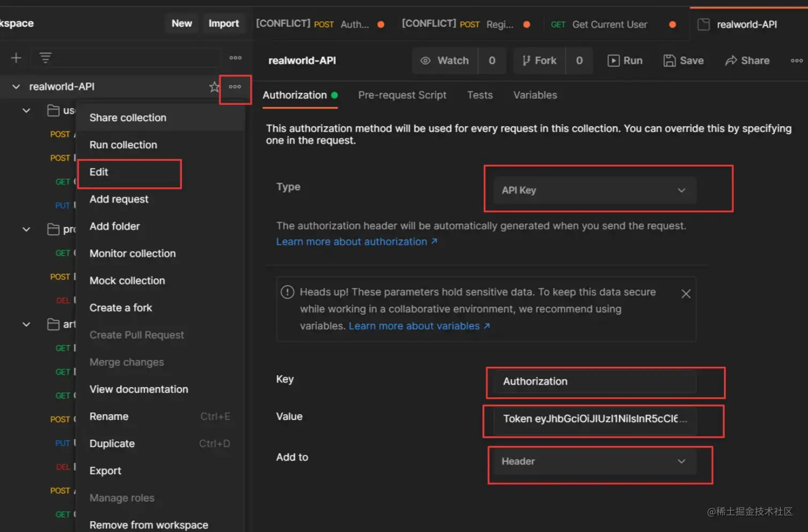The width and height of the screenshot is (808, 532).
Task: Click the Heads up info icon
Action: coord(288,292)
